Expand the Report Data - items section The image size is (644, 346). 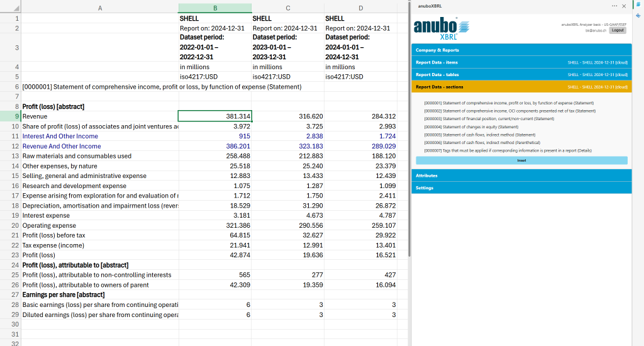521,62
